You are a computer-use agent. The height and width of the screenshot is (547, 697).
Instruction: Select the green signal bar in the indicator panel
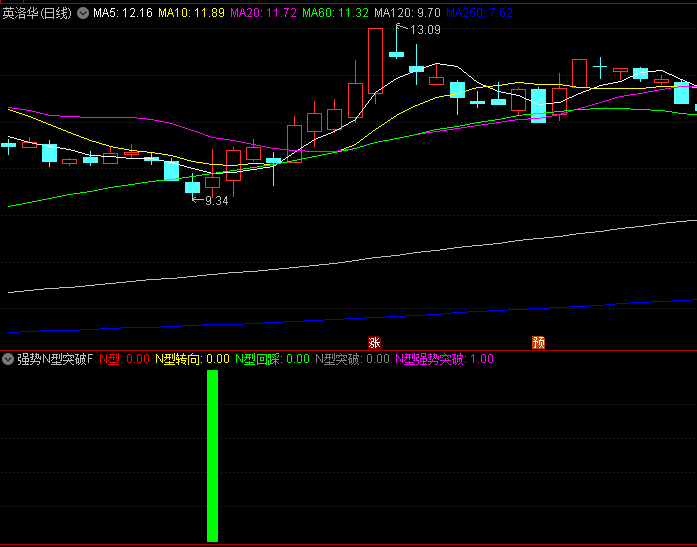tap(212, 456)
